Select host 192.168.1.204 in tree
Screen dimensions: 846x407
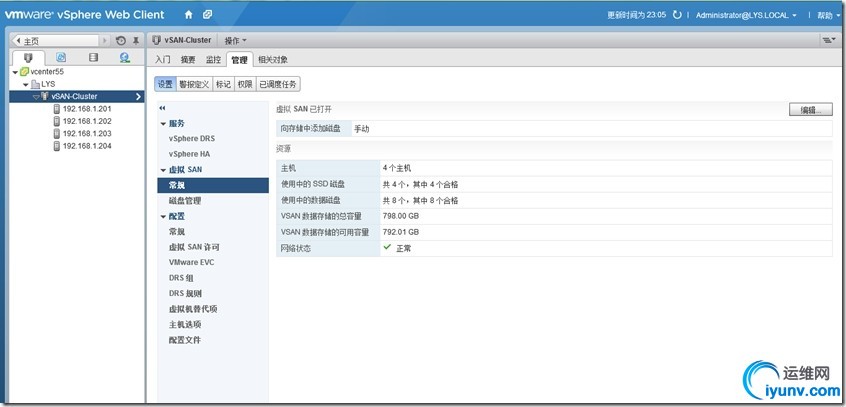click(x=87, y=146)
